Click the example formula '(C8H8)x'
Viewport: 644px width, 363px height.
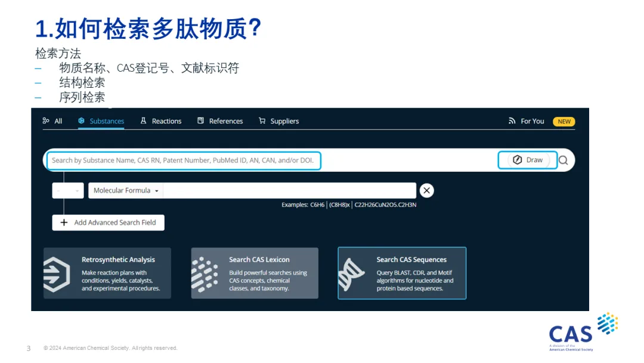click(x=340, y=205)
